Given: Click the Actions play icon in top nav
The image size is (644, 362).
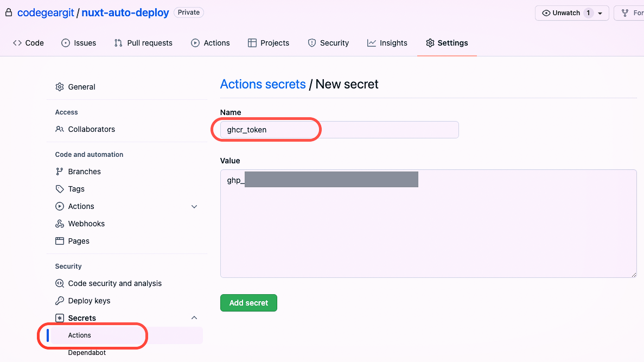Looking at the screenshot, I should click(x=195, y=43).
